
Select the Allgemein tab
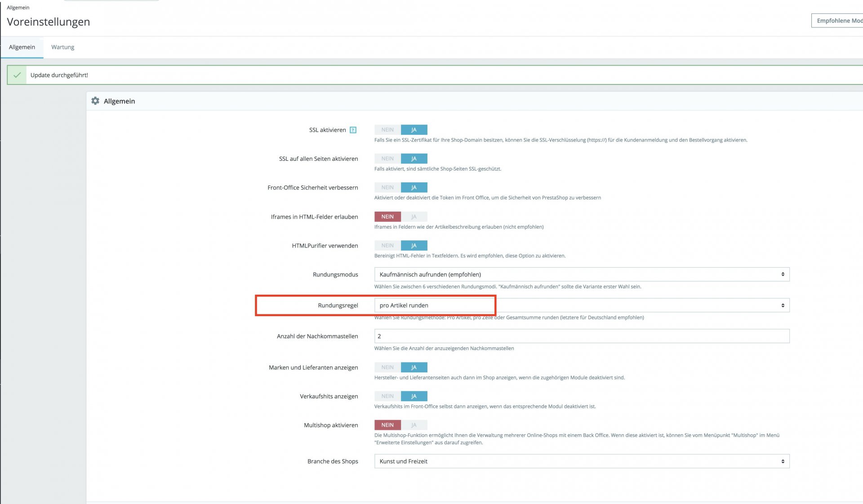point(22,47)
